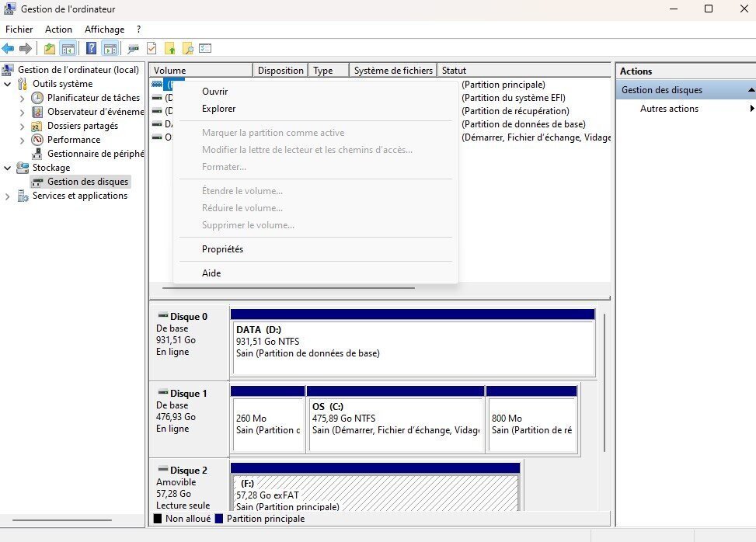Click the checklist settings toolbar icon
This screenshot has width=756, height=542.
coord(205,49)
